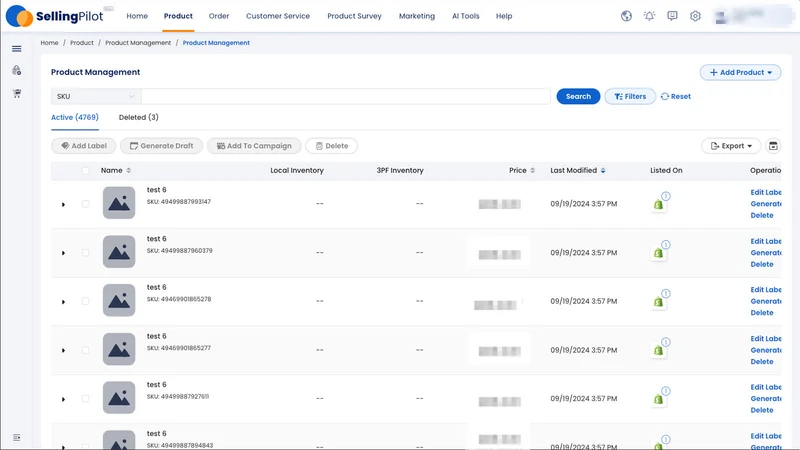This screenshot has height=450, width=800.
Task: Open the Filters button
Action: point(630,96)
